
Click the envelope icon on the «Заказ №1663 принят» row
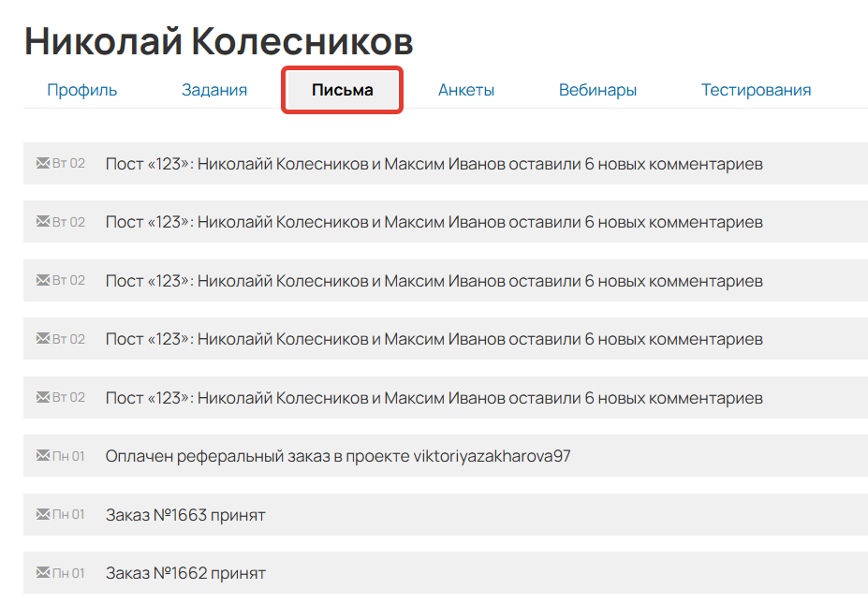point(43,514)
